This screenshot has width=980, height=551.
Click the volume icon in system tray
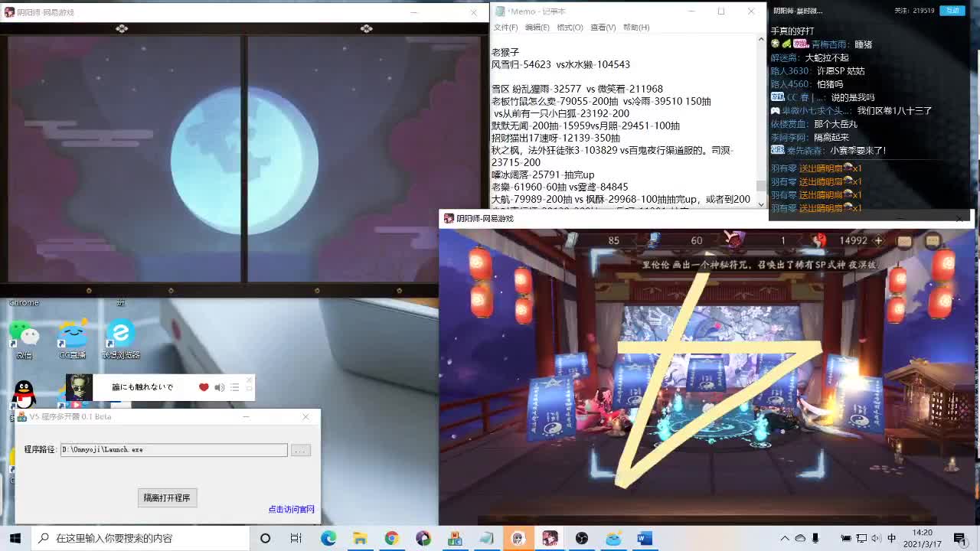coord(877,538)
